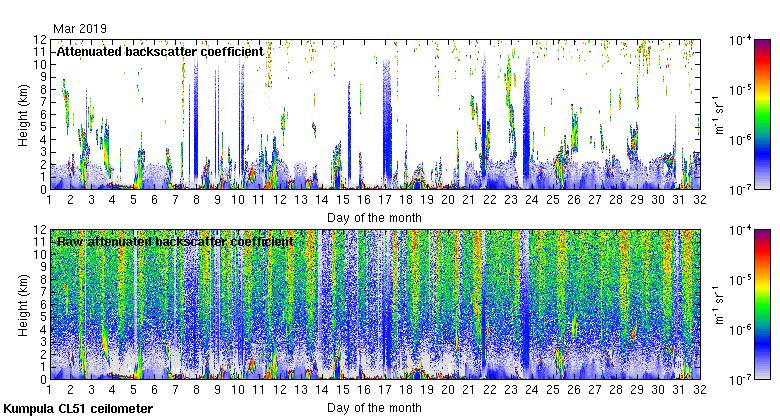
Task: Click the 6 km tick on bottom plot
Action: pyautogui.click(x=41, y=304)
